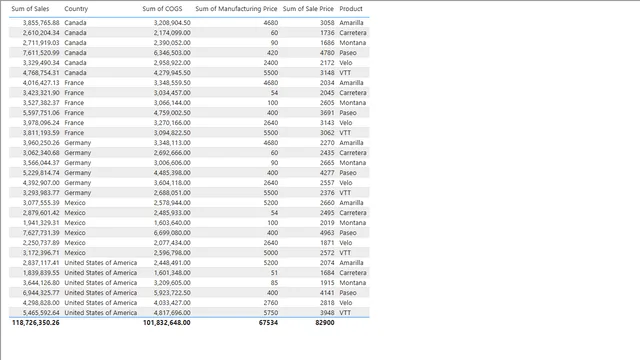
Task: Select sale price value 4780
Action: (327, 53)
